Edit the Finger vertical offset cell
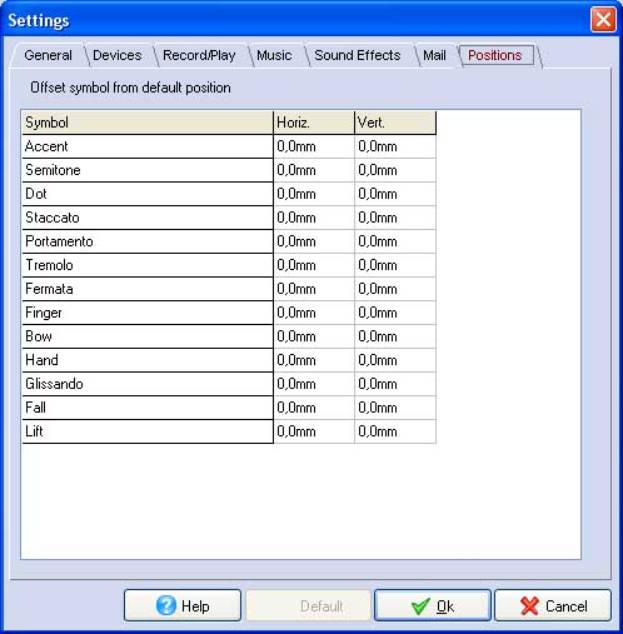623x634 pixels. [395, 313]
